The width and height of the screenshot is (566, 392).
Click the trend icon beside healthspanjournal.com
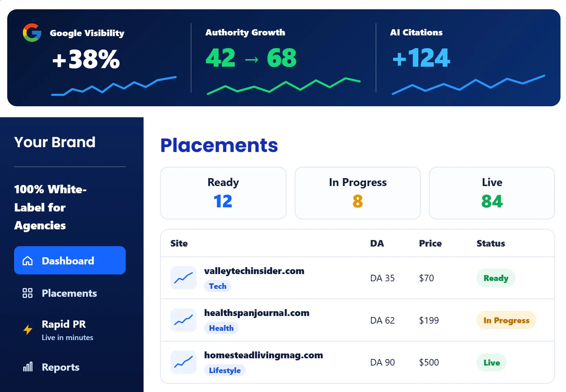coord(184,320)
